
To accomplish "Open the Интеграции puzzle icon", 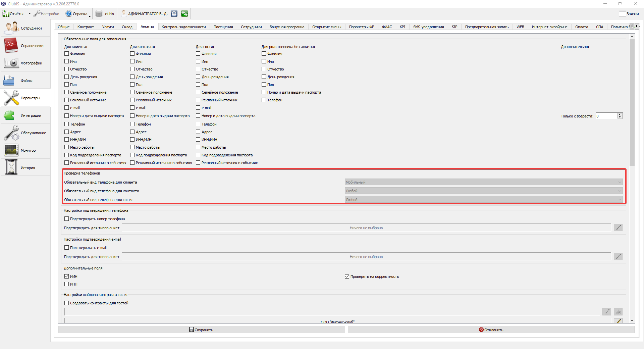I will point(9,115).
